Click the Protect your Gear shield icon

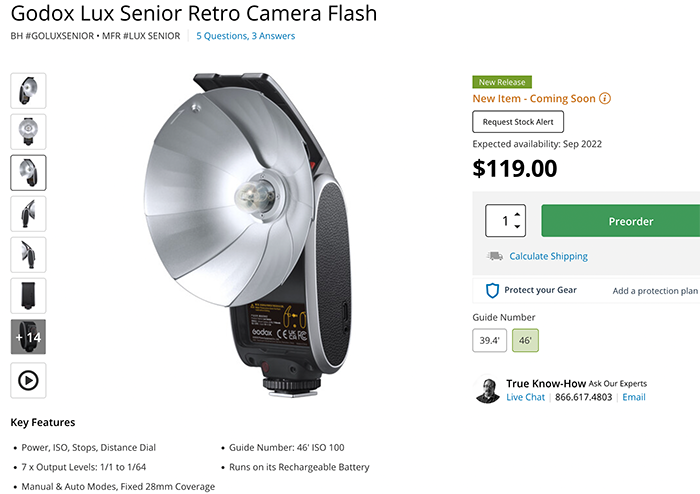point(492,290)
